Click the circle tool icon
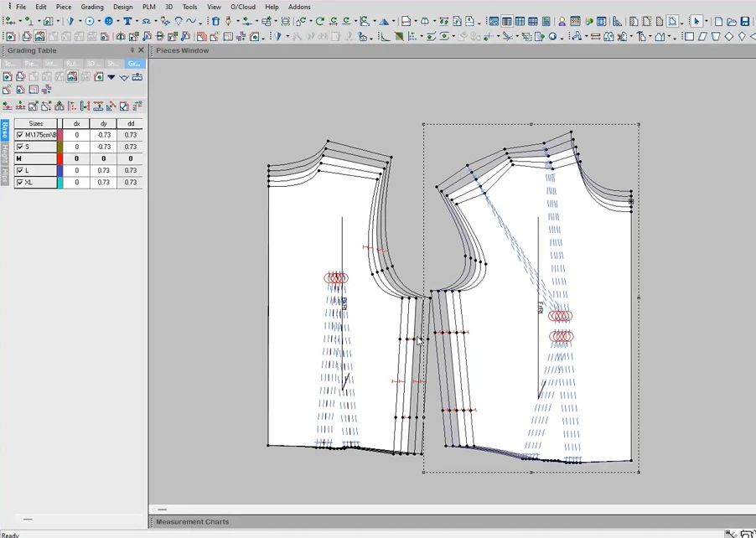The image size is (756, 538). point(89,21)
